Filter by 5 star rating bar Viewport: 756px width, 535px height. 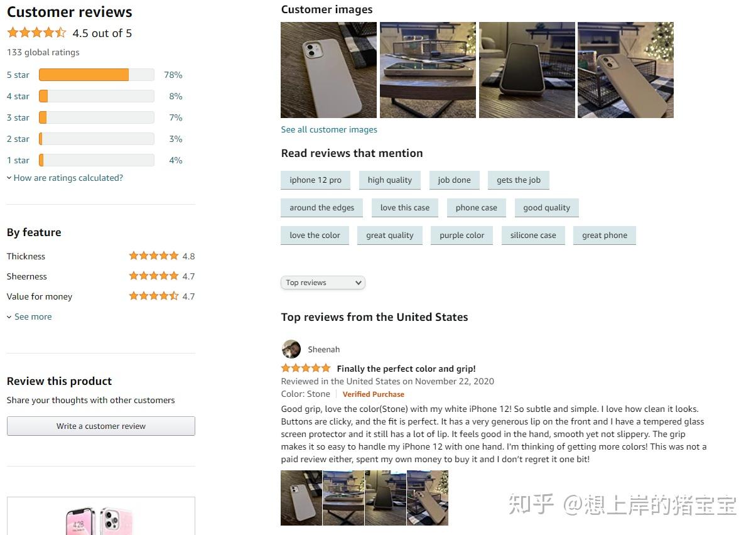coord(97,75)
